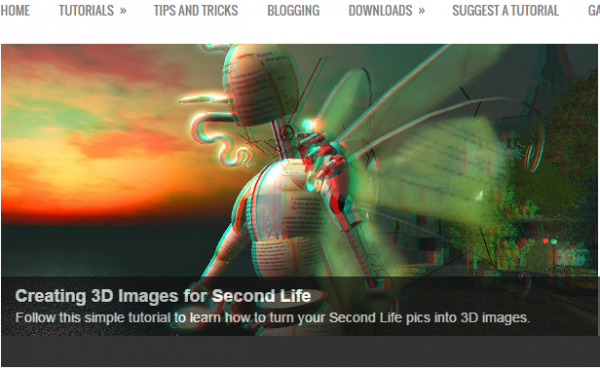Screen dimensions: 600x370
Task: Click the Creating 3D Images for Second Life title
Action: click(x=163, y=296)
